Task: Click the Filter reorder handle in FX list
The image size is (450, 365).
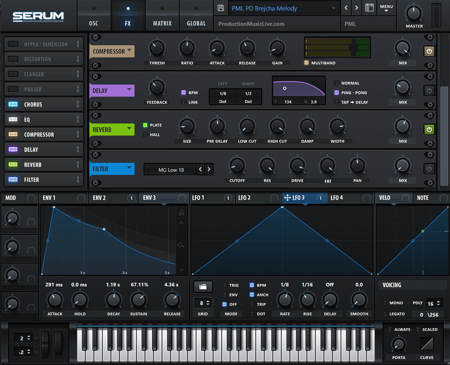Action: pos(78,180)
